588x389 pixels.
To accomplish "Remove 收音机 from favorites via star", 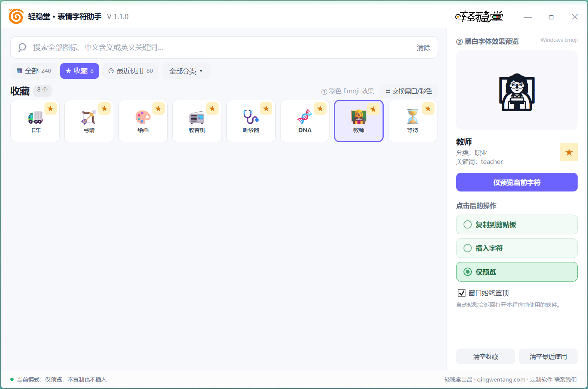I will [212, 109].
